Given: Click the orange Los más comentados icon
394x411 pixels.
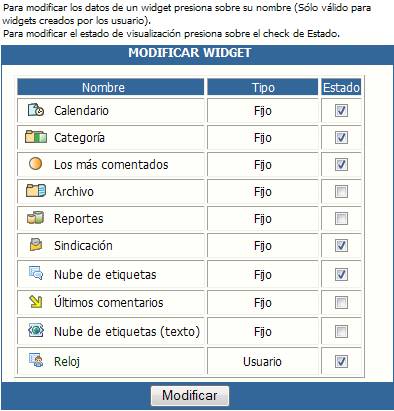Looking at the screenshot, I should tap(36, 164).
